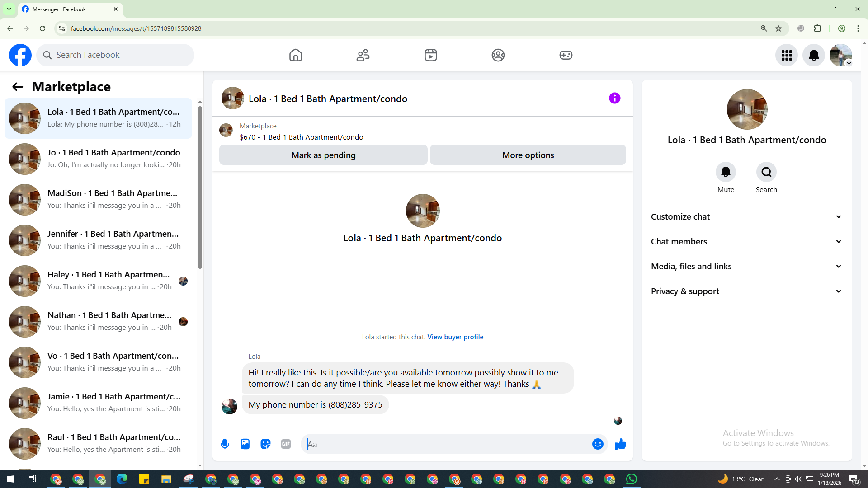Open the Facebook apps grid menu
This screenshot has height=488, width=868.
[787, 55]
